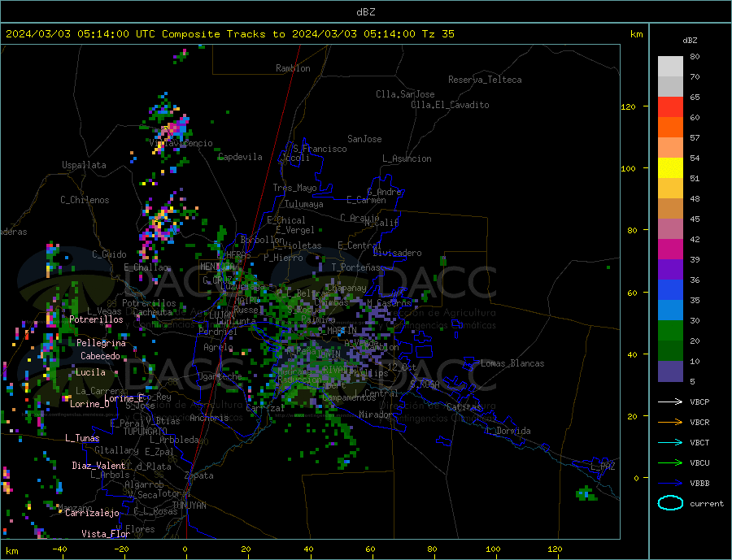Click the dBZ title at top
The height and width of the screenshot is (560, 732).
(x=365, y=12)
